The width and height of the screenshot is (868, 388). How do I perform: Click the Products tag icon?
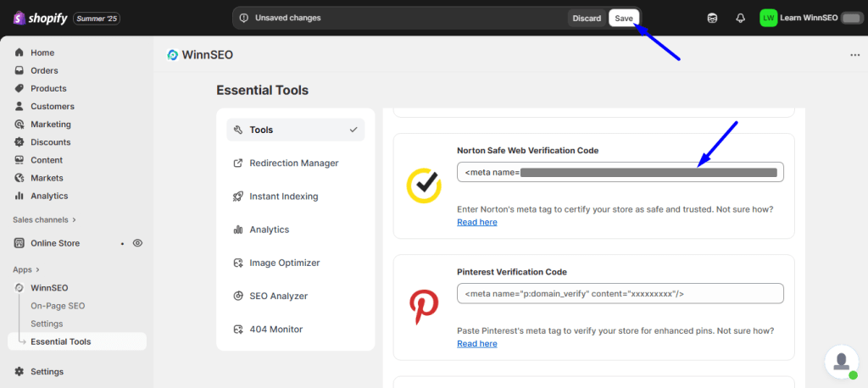pos(19,89)
